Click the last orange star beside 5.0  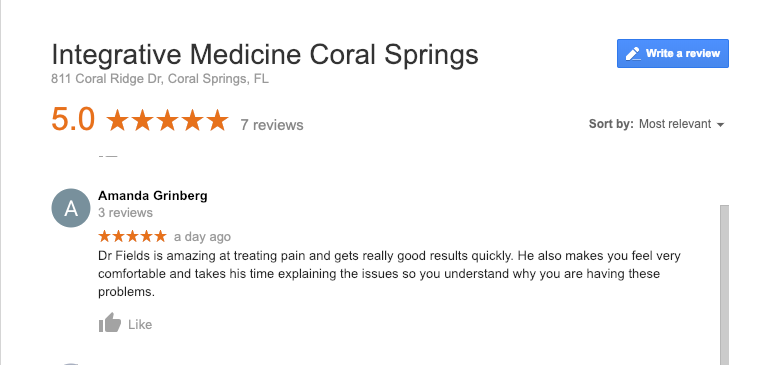click(217, 121)
